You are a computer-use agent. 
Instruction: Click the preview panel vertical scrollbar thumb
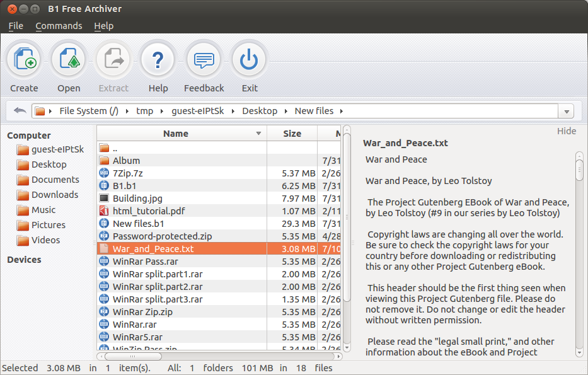(579, 170)
